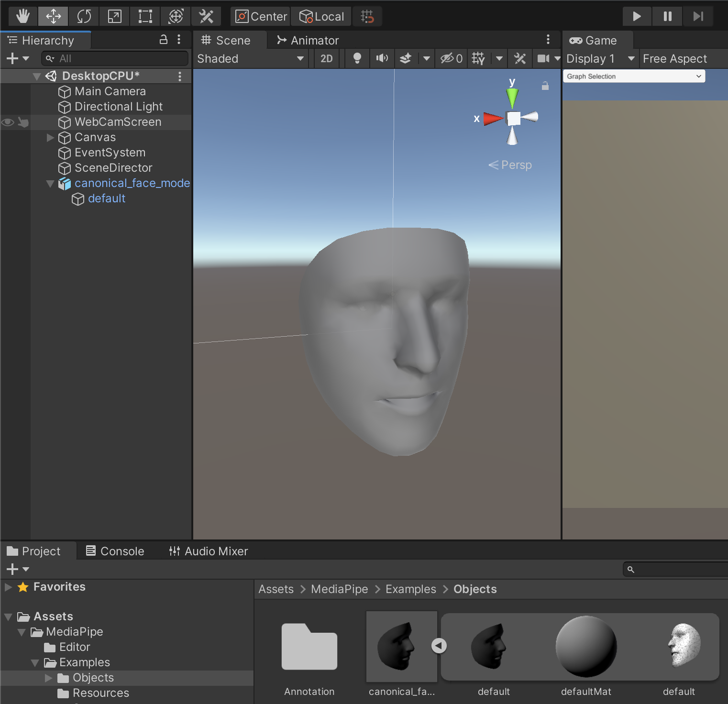
Task: Select the Rotate tool
Action: (84, 16)
